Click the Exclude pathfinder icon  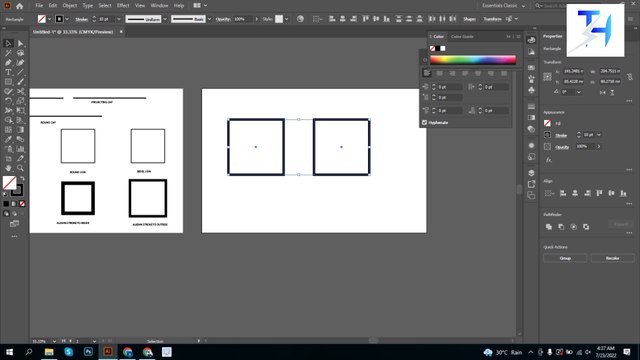(586, 227)
